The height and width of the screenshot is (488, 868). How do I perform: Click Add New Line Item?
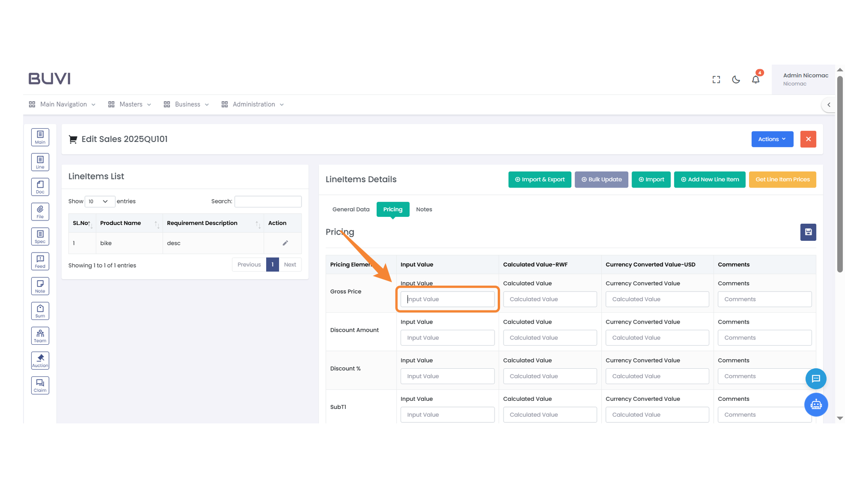[x=709, y=179]
